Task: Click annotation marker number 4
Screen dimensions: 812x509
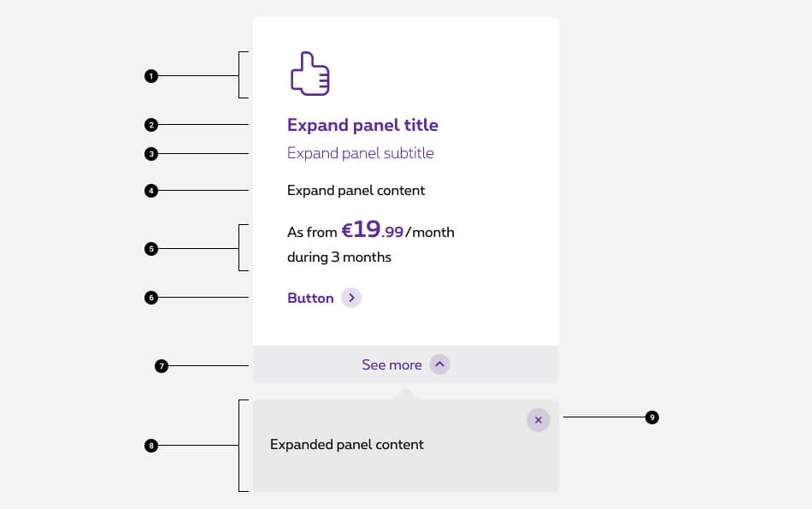Action: point(151,191)
